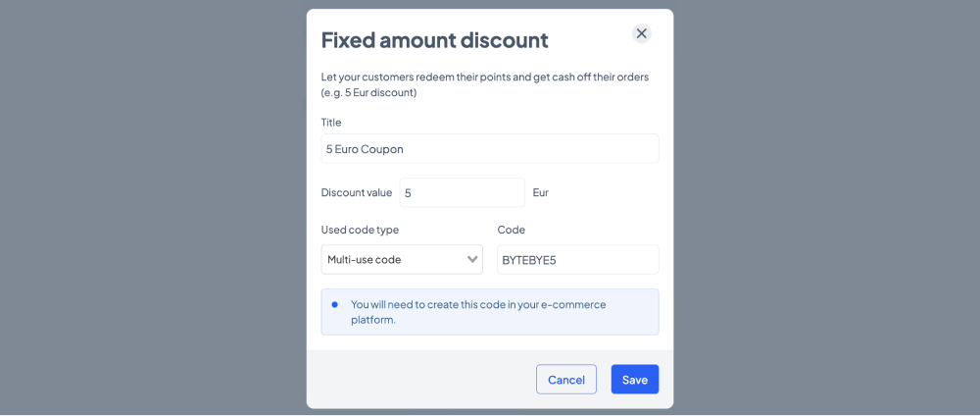This screenshot has width=980, height=416.
Task: Close the Fixed amount discount dialog
Action: coord(641,33)
